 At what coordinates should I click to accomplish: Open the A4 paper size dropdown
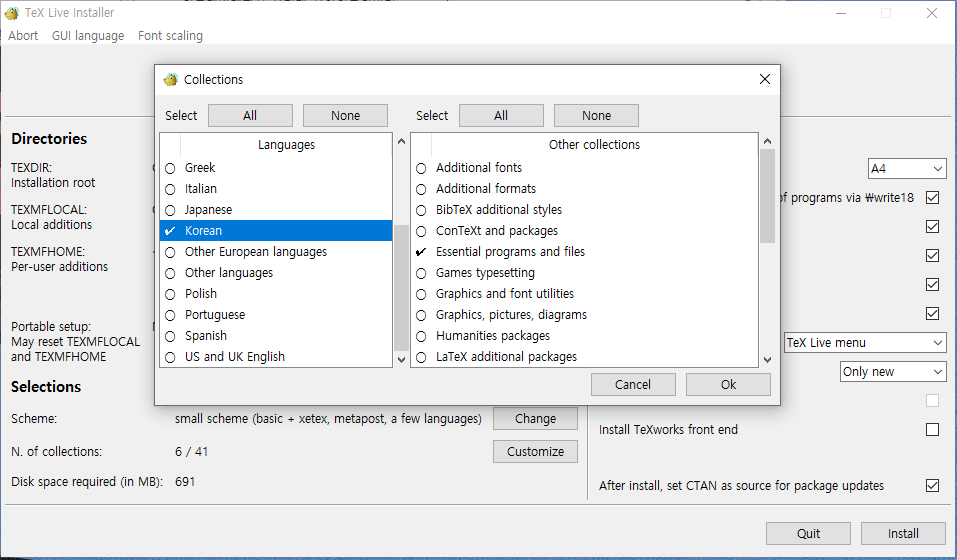point(907,169)
